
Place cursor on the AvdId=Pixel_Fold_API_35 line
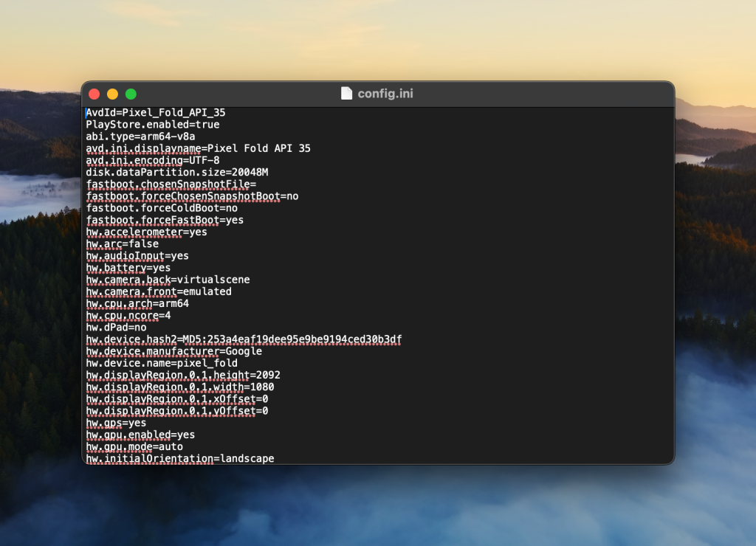(x=156, y=113)
